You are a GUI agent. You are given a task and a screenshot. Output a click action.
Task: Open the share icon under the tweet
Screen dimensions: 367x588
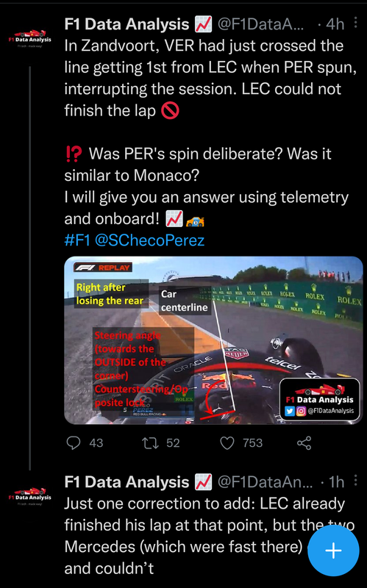pyautogui.click(x=304, y=443)
